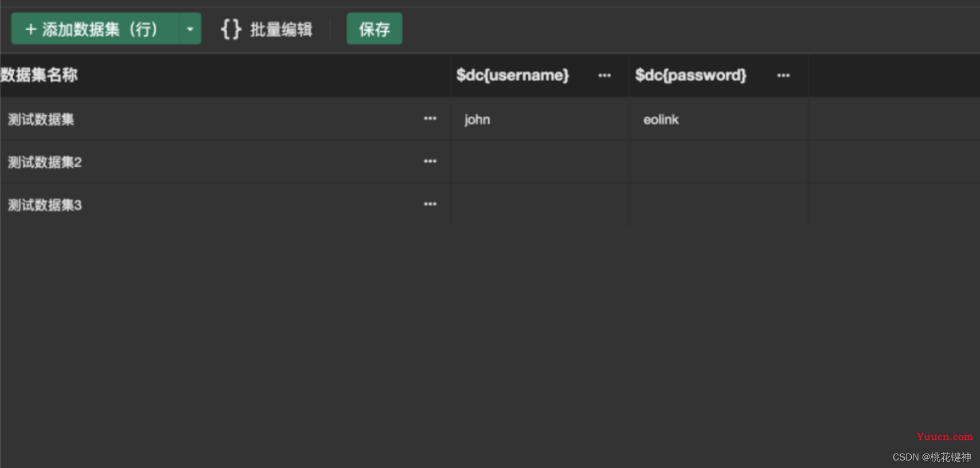Click the empty username cell of 测试数据集3
Viewport: 980px width, 468px height.
click(541, 205)
